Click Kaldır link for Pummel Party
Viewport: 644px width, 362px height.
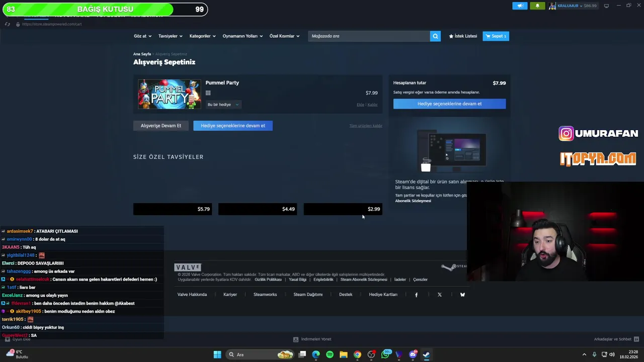pyautogui.click(x=372, y=105)
